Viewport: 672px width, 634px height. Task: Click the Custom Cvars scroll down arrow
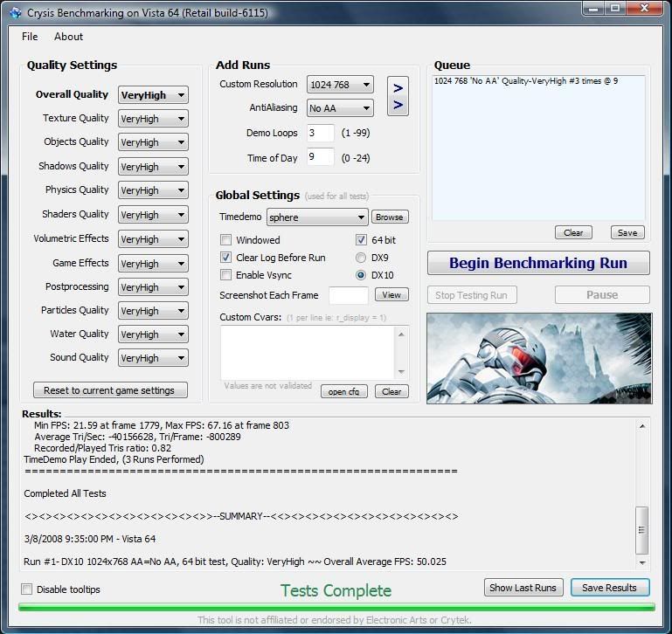(x=401, y=372)
